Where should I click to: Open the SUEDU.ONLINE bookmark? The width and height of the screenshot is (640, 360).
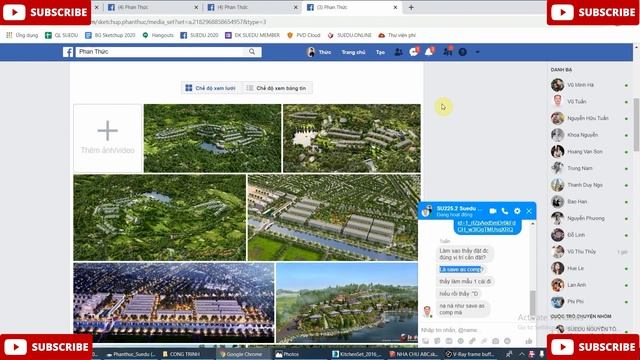[x=349, y=36]
